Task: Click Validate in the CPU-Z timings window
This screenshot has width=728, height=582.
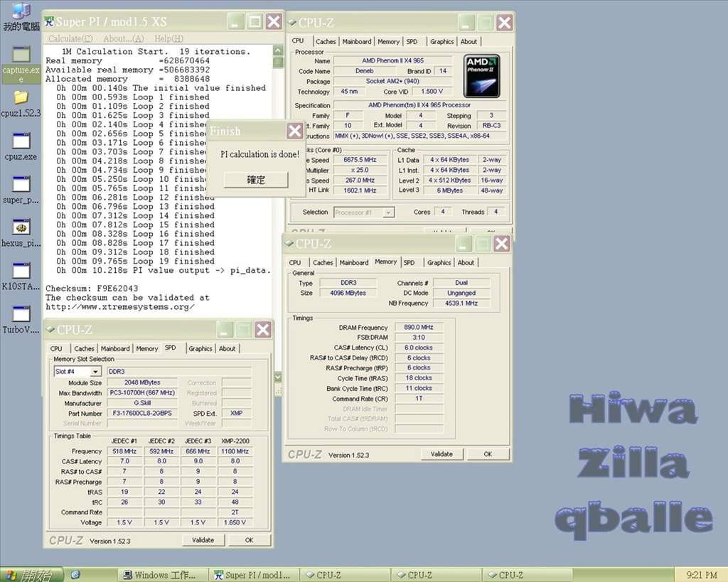Action: (441, 454)
